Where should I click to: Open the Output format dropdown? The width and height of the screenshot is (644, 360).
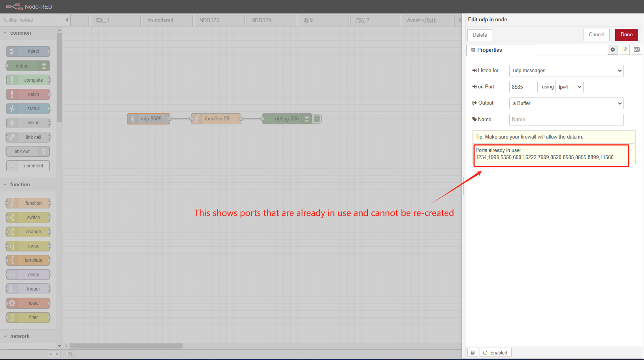[566, 103]
